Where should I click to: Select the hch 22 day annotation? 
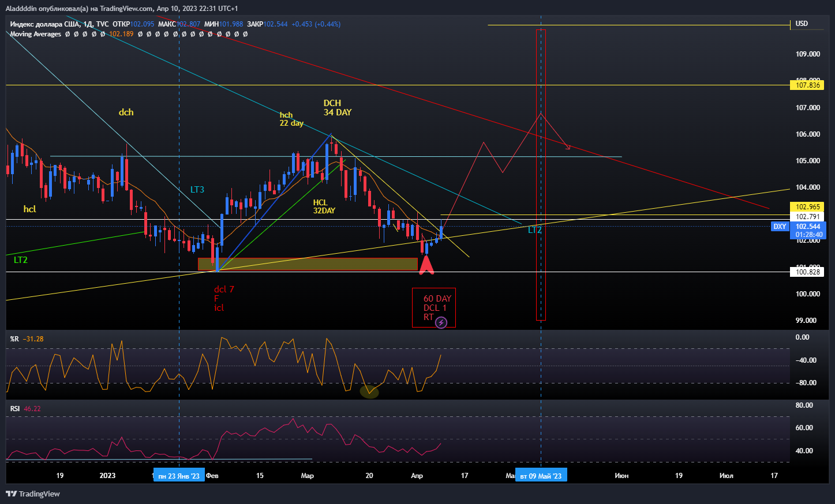point(291,119)
